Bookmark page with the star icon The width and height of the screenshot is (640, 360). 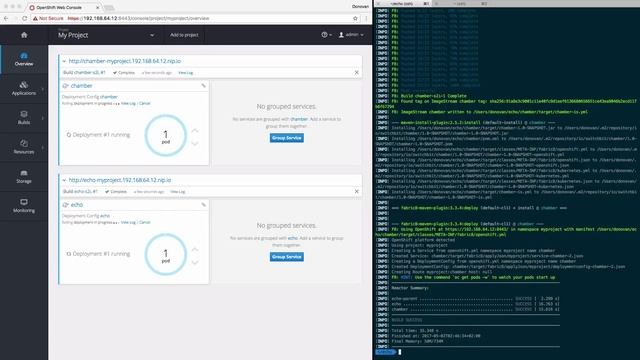(355, 18)
